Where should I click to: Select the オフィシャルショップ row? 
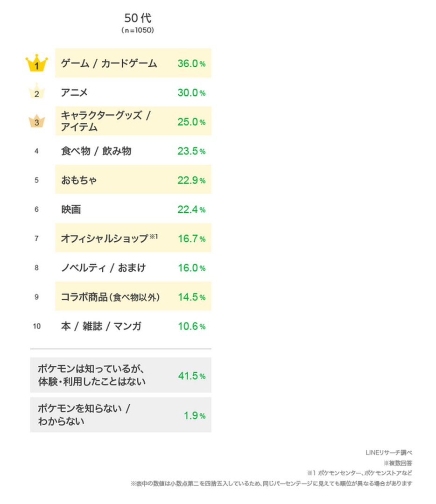pyautogui.click(x=133, y=238)
